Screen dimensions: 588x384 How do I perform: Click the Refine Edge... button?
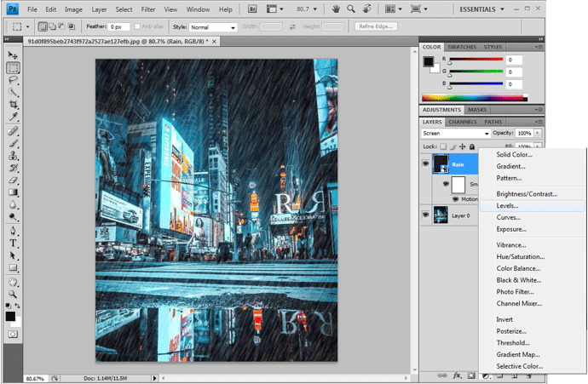point(376,27)
